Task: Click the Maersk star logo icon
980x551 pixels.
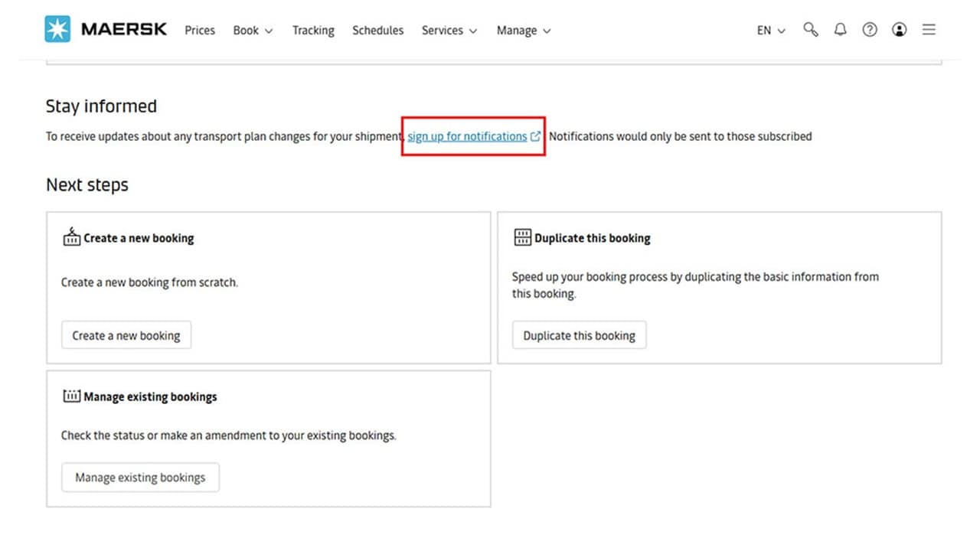Action: 57,30
